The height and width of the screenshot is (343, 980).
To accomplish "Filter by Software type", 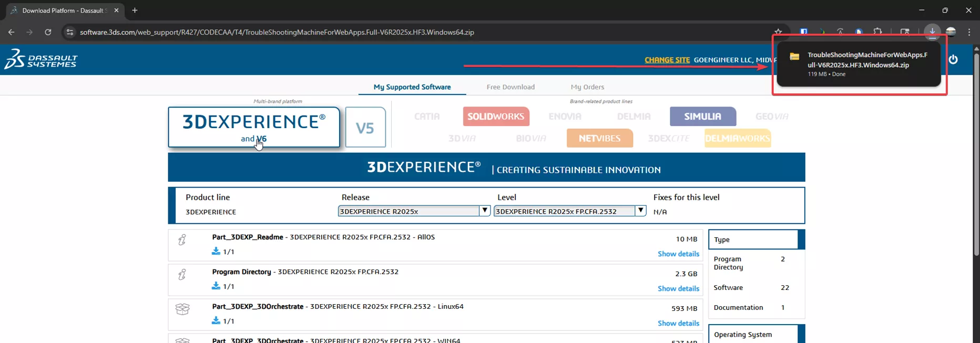I will [x=728, y=287].
